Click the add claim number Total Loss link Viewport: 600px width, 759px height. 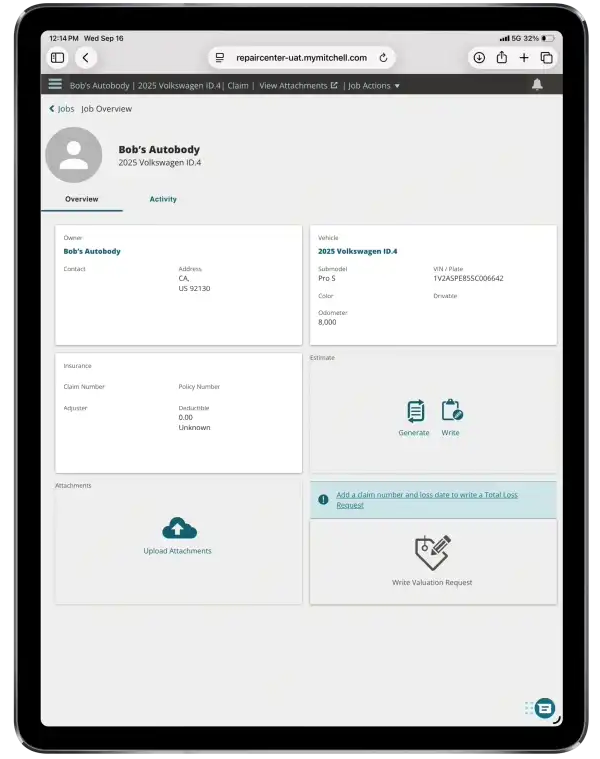(x=427, y=500)
